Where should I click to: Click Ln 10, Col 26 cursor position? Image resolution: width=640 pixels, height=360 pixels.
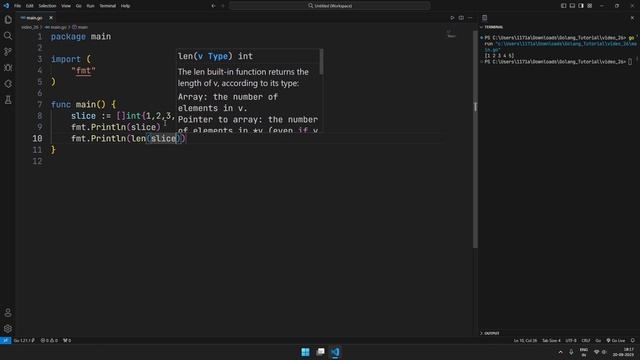pyautogui.click(x=525, y=340)
